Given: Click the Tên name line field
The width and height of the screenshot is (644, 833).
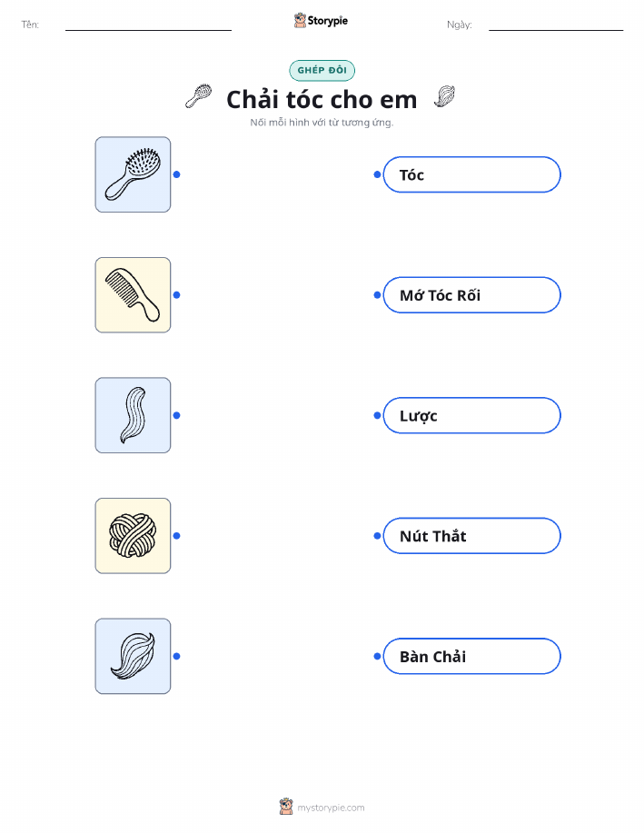Looking at the screenshot, I should pos(148,25).
